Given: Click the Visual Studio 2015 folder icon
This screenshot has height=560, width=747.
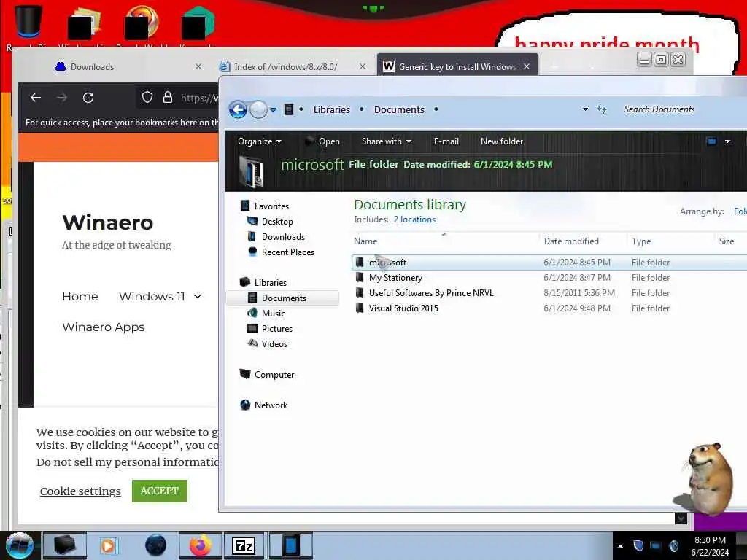Looking at the screenshot, I should (360, 308).
